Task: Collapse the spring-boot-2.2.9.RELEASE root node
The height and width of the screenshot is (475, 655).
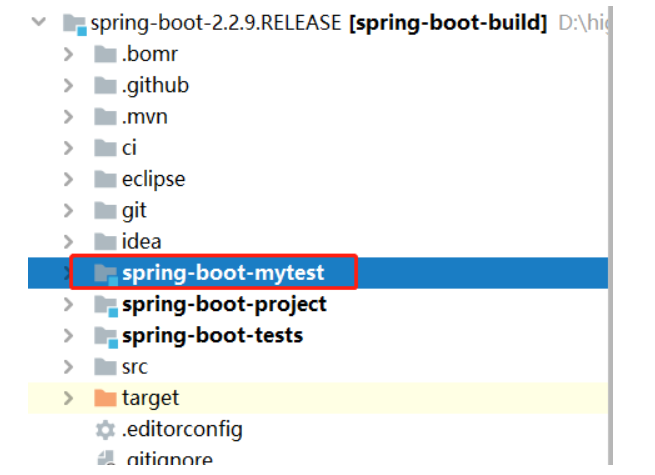Action: pos(39,22)
